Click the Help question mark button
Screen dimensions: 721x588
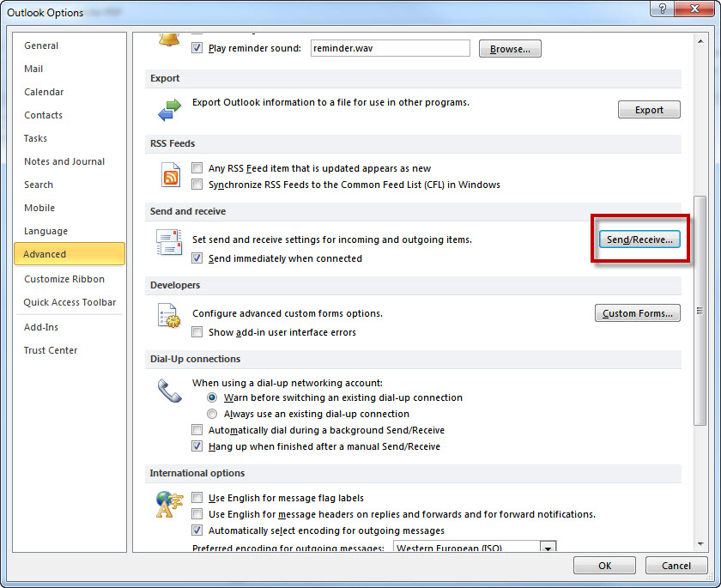pos(662,9)
